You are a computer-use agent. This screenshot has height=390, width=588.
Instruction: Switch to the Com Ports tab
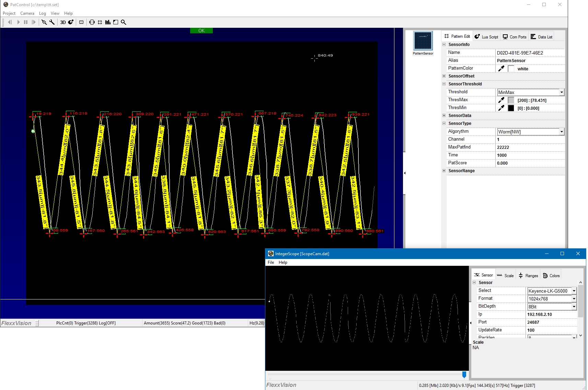514,37
